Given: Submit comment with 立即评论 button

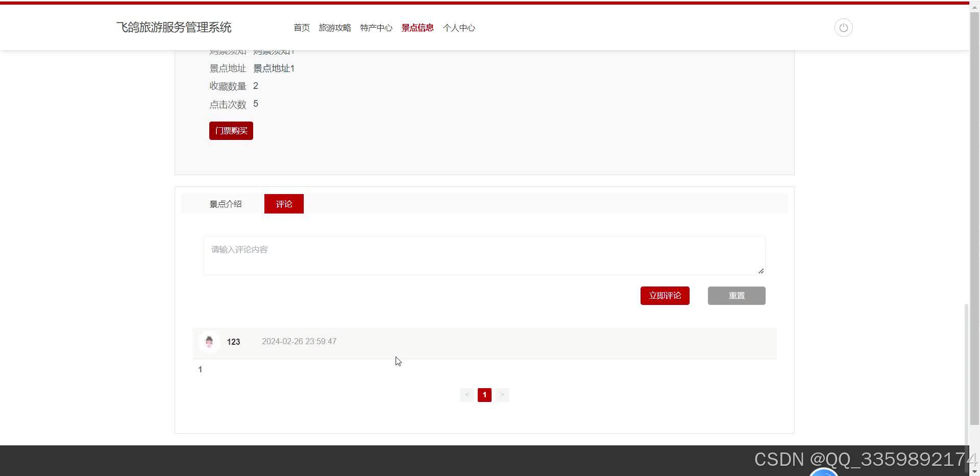Looking at the screenshot, I should point(665,296).
